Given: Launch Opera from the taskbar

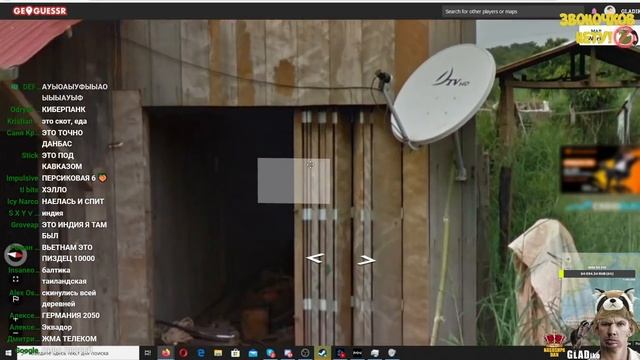Looking at the screenshot, I should coord(183,353).
